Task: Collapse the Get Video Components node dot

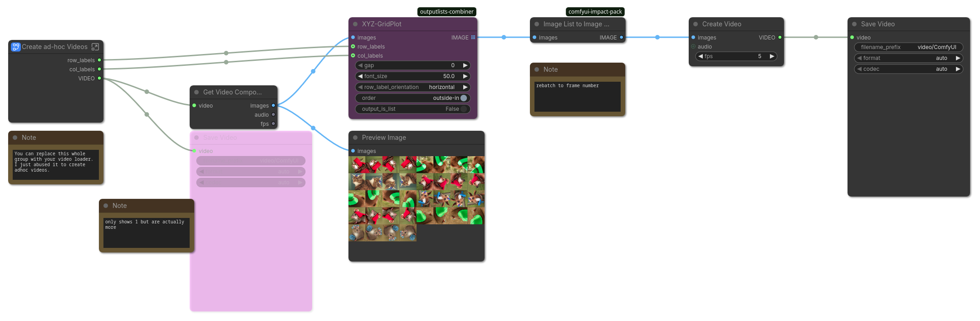Action: pos(196,92)
